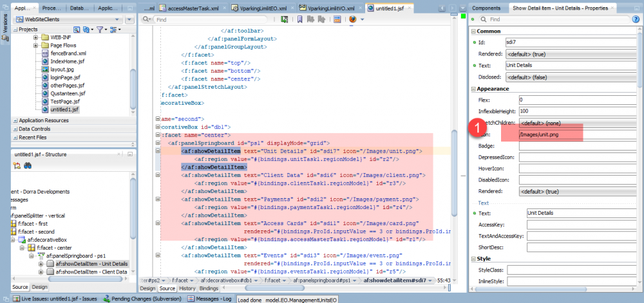Switch to the Components tab
The width and height of the screenshot is (644, 303).
486,8
